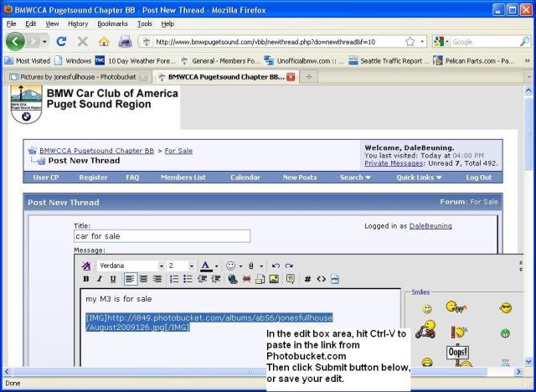Expand the Search menu in forum navbar
This screenshot has height=392, width=536.
pyautogui.click(x=355, y=178)
